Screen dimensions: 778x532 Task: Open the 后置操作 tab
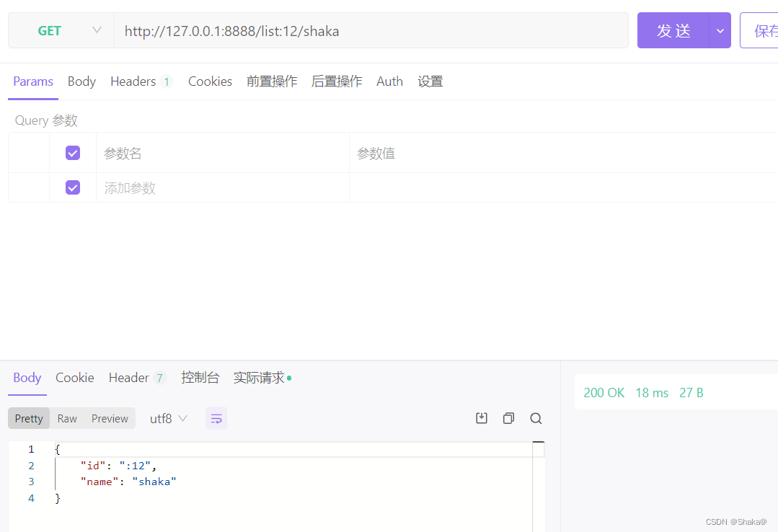(x=337, y=81)
